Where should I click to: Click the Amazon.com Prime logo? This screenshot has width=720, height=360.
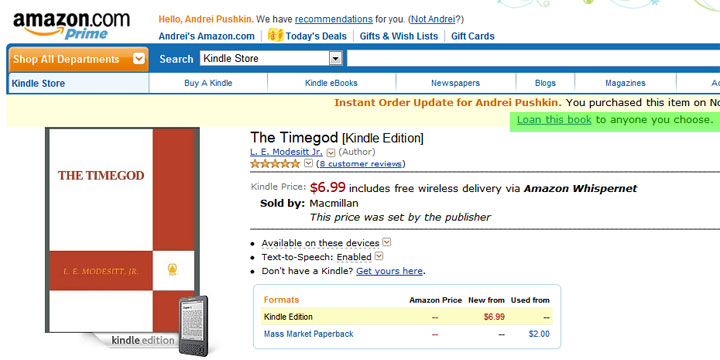(71, 26)
